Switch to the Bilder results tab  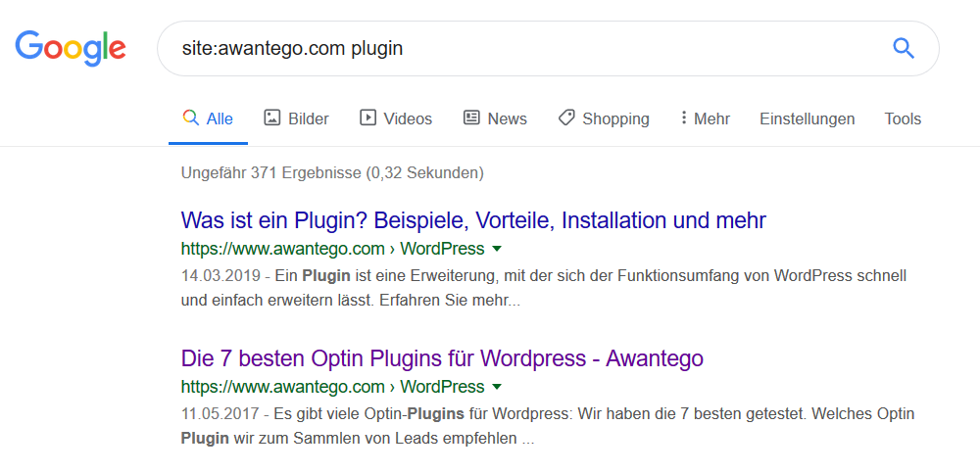[296, 118]
